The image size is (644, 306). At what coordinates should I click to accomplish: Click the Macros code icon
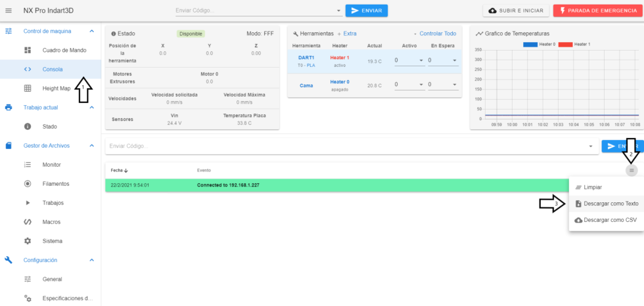28,222
